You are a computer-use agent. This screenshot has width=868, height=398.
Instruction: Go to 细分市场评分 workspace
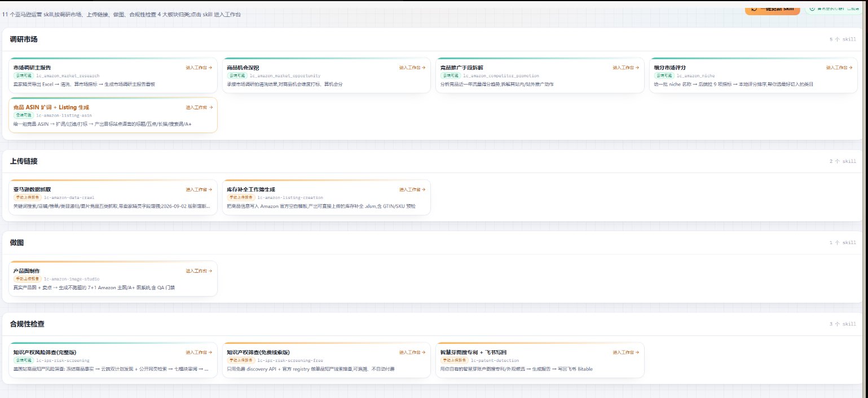[x=839, y=68]
